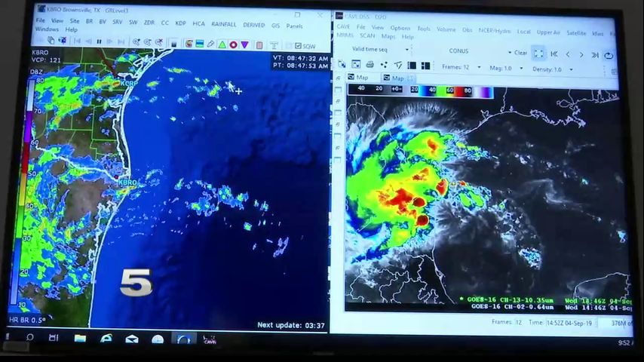Step to the next frame in CAVE
Image resolution: width=644 pixels, height=362 pixels.
pyautogui.click(x=581, y=55)
